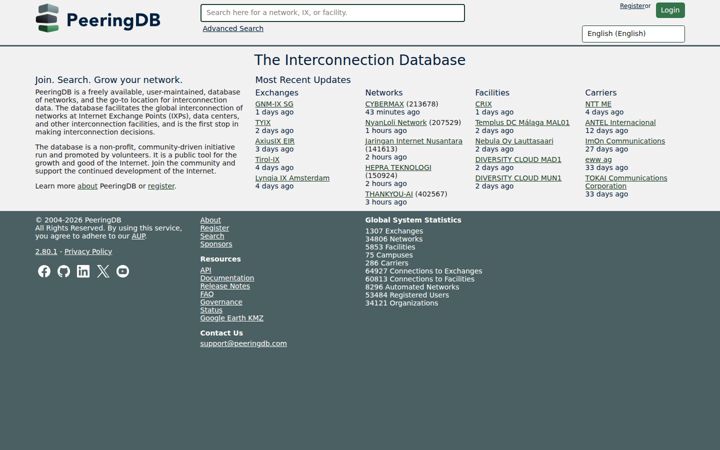This screenshot has height=450, width=720.
Task: Open ANTEL Internacional carrier
Action: point(620,123)
